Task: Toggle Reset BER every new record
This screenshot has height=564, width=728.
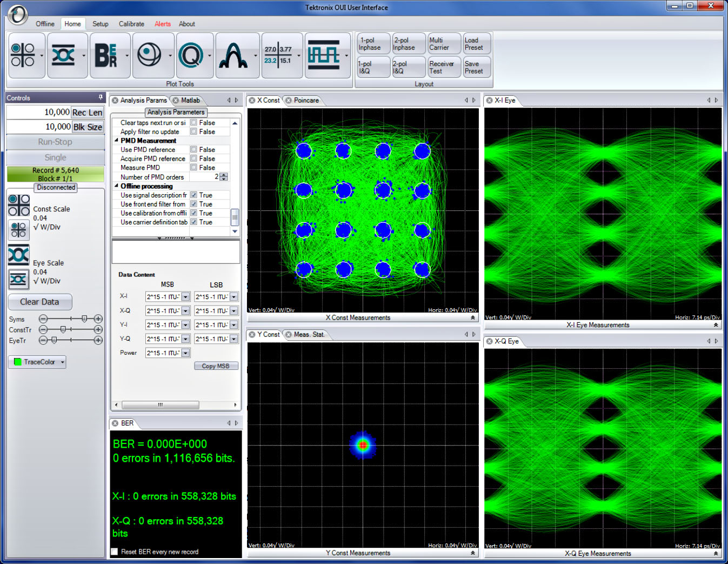Action: (115, 552)
